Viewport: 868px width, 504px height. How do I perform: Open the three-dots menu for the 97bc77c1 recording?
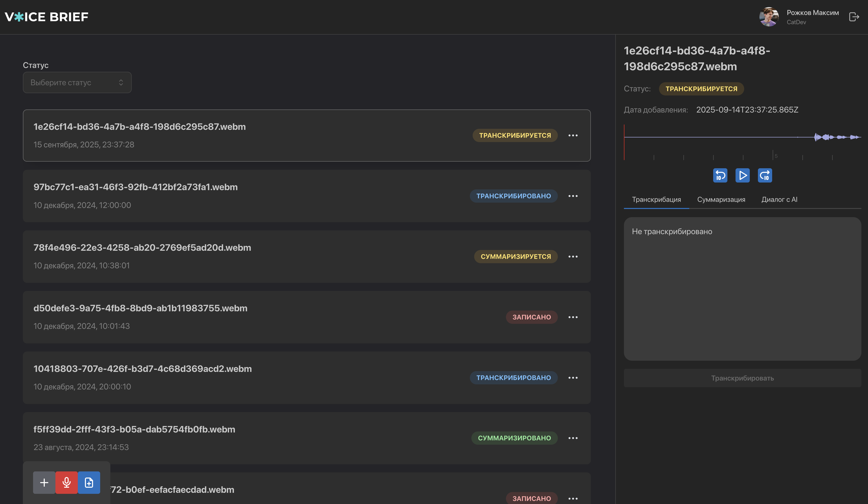click(573, 196)
